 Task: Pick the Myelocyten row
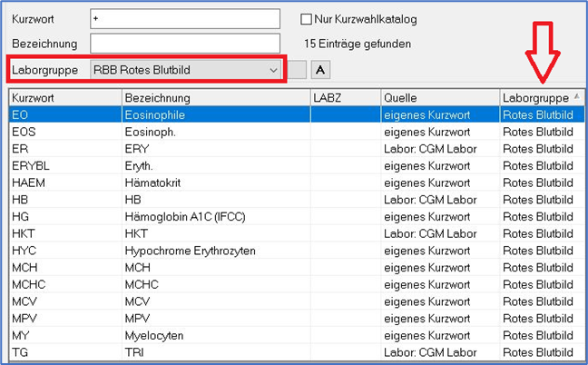pyautogui.click(x=297, y=335)
